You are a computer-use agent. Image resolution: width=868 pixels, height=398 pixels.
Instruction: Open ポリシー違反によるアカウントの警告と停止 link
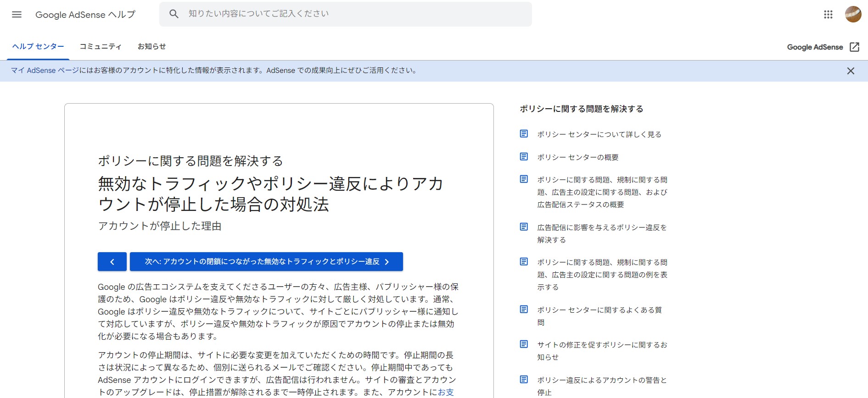(602, 386)
